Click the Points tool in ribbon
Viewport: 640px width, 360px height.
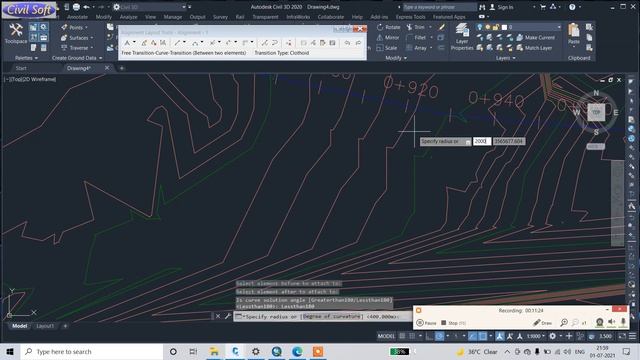click(75, 27)
